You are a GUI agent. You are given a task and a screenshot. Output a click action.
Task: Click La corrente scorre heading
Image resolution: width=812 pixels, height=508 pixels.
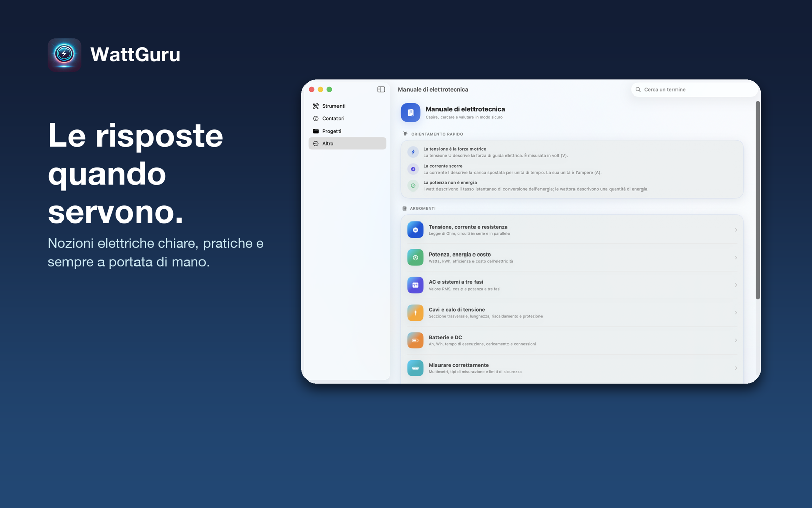[443, 166]
